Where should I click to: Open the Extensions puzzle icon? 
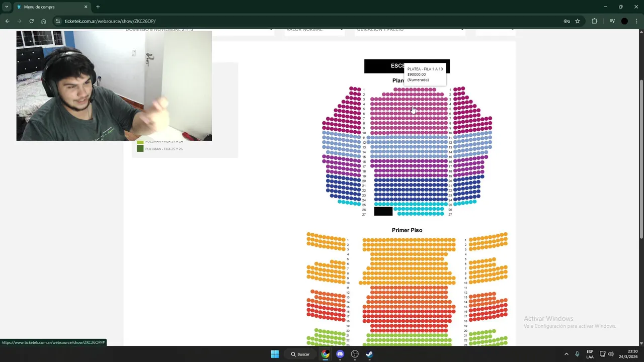tap(595, 21)
